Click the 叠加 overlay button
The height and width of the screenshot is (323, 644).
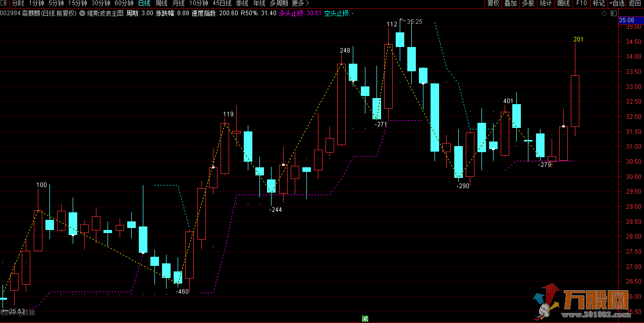tap(510, 4)
